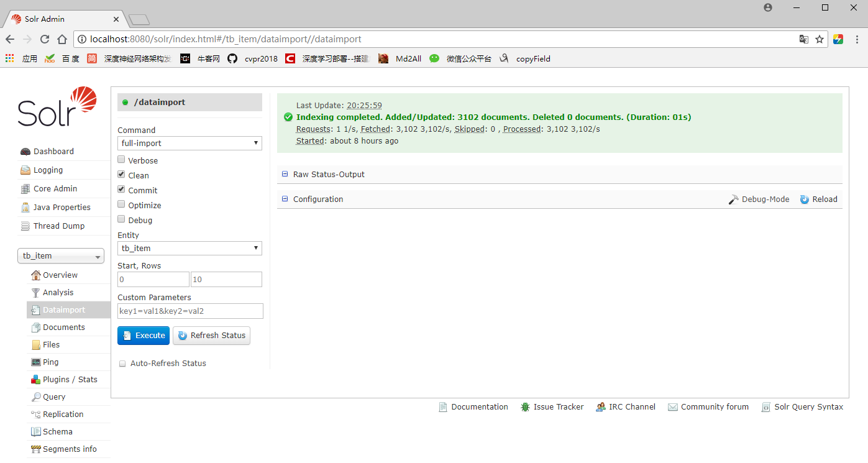Click the browser reload button

(45, 39)
